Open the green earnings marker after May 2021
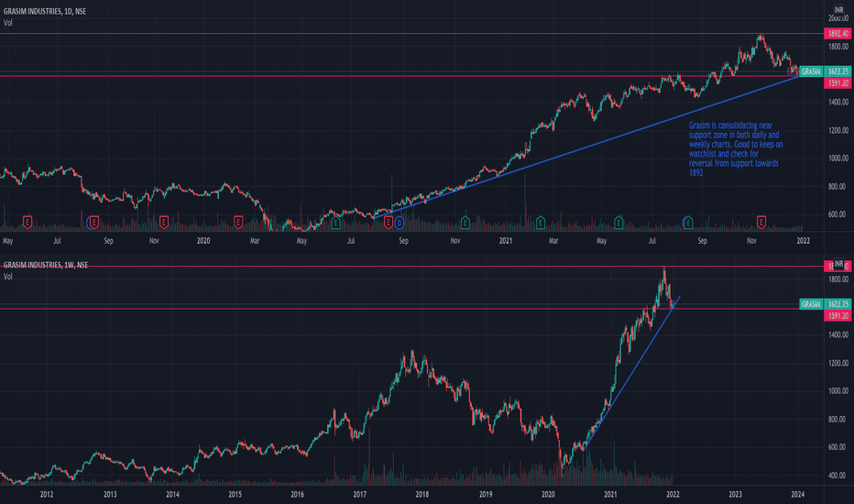 click(619, 222)
